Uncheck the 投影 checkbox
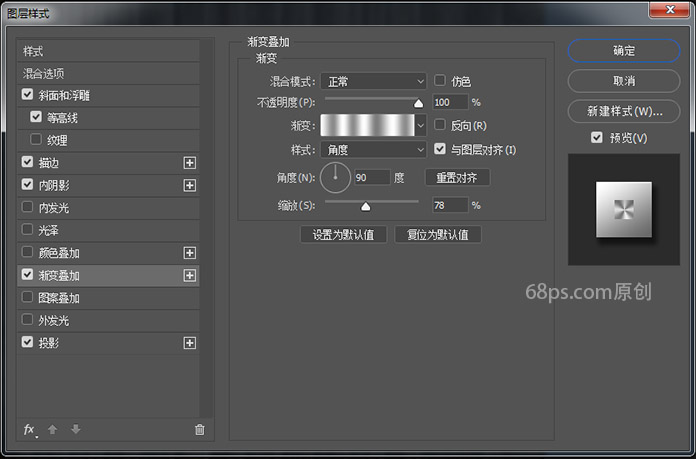The width and height of the screenshot is (696, 459). pyautogui.click(x=27, y=342)
